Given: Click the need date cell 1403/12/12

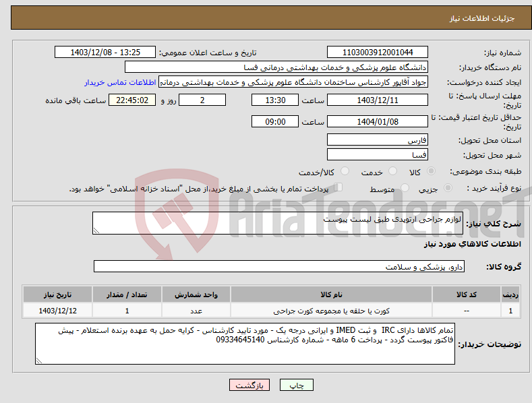Looking at the screenshot, I should tap(58, 311).
